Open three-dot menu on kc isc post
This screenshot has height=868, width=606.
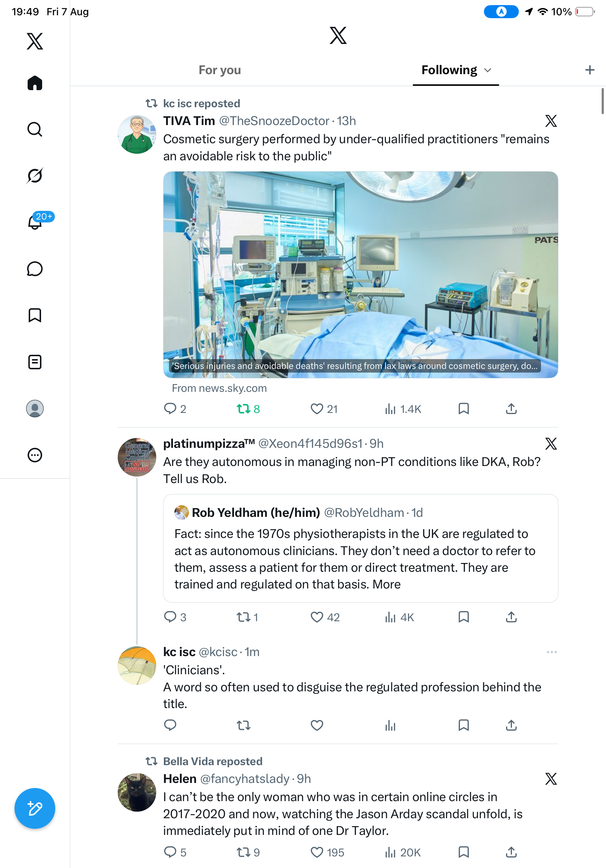click(x=552, y=652)
